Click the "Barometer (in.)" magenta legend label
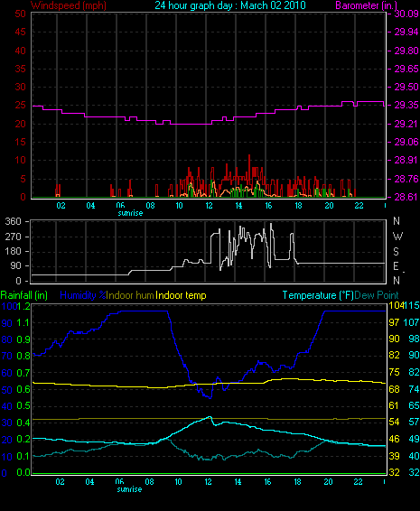The height and width of the screenshot is (511, 420). (367, 5)
